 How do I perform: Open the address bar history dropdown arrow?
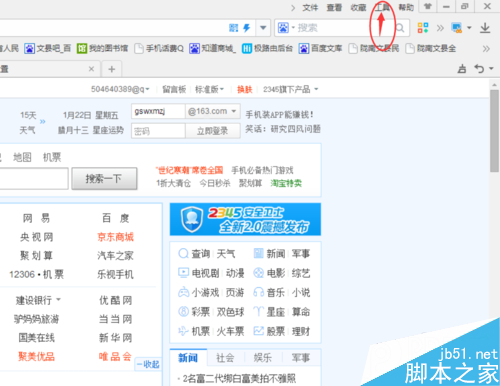263,28
